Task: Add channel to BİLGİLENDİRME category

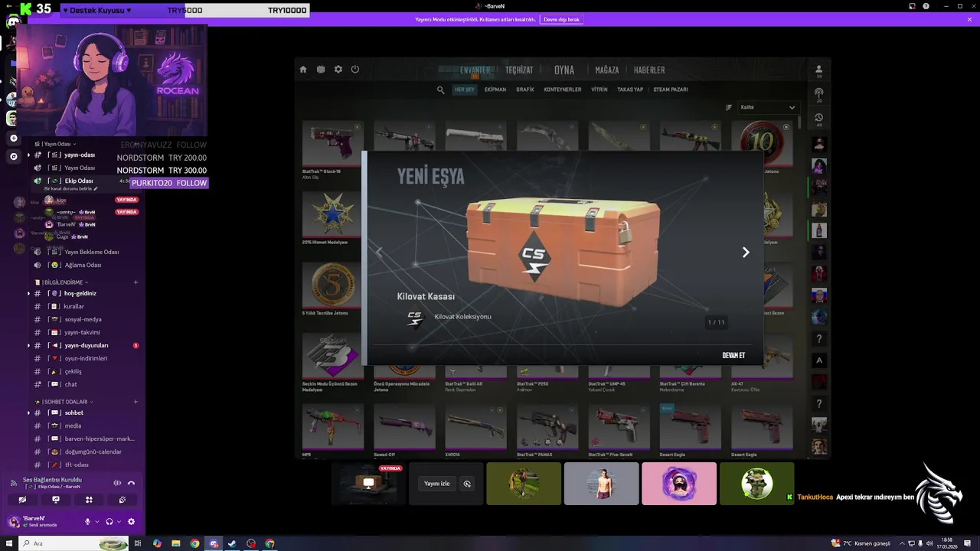Action: 136,282
